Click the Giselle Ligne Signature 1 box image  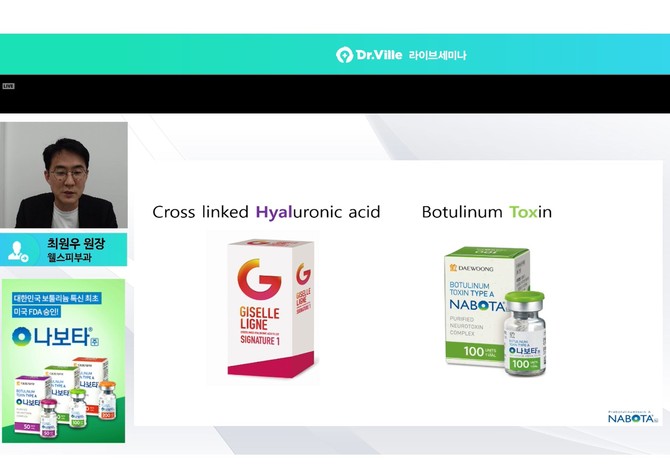pos(271,308)
